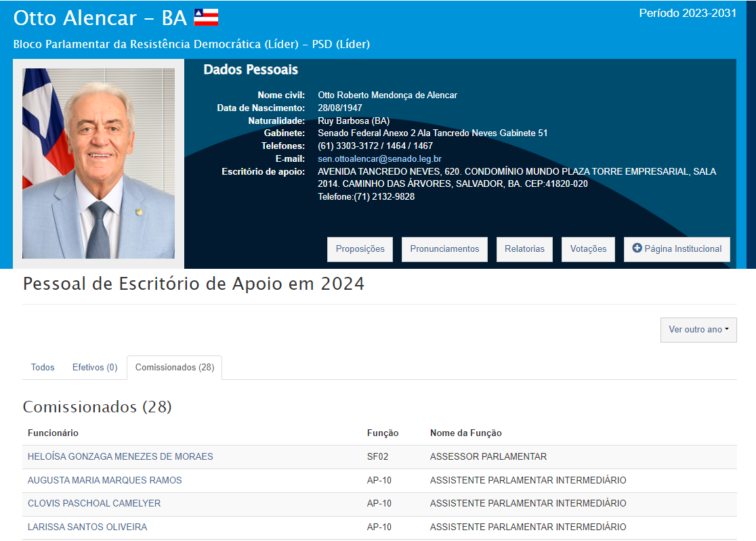Click the Otto Alencar - BA page title
This screenshot has width=756, height=541.
tap(100, 18)
